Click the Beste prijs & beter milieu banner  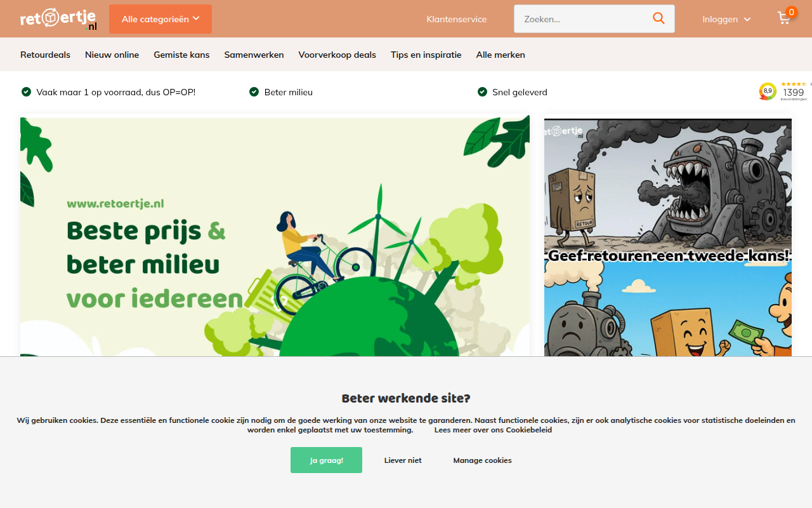tap(275, 236)
